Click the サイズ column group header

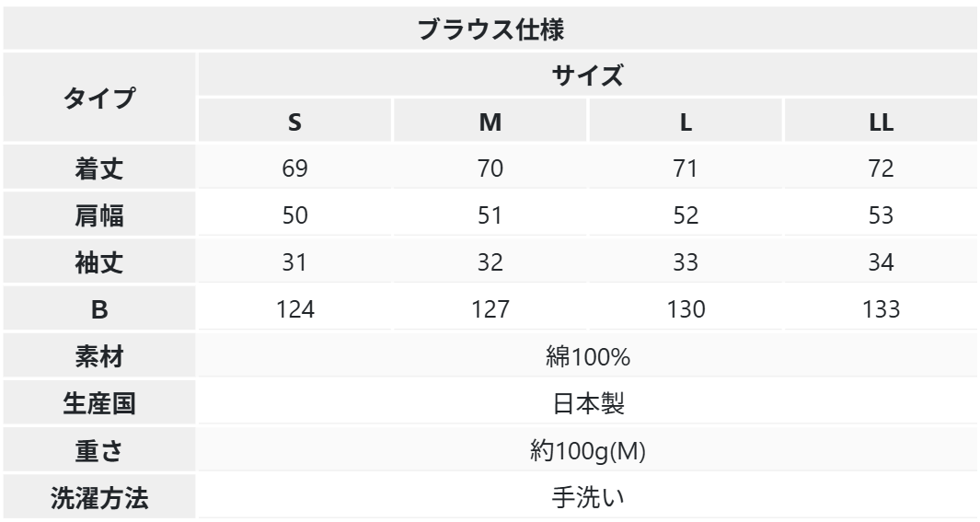pyautogui.click(x=588, y=75)
